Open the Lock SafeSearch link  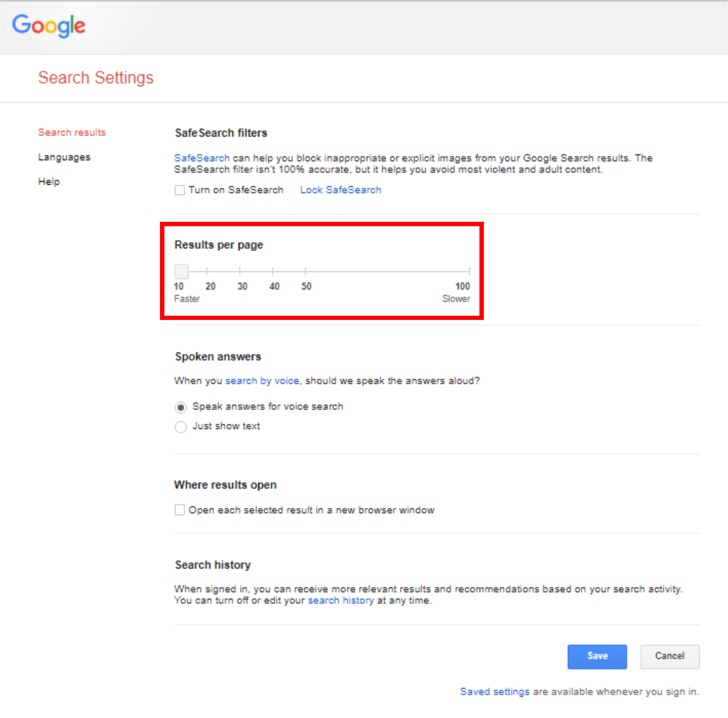(340, 190)
